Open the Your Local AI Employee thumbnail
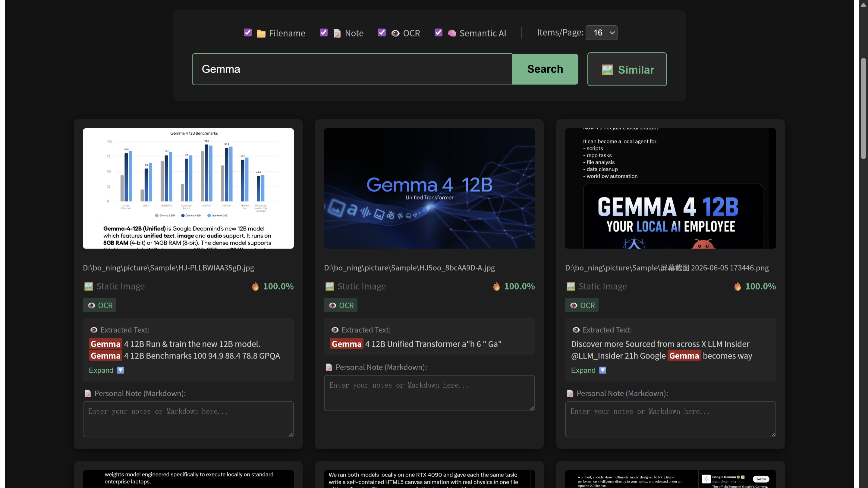 [x=671, y=189]
